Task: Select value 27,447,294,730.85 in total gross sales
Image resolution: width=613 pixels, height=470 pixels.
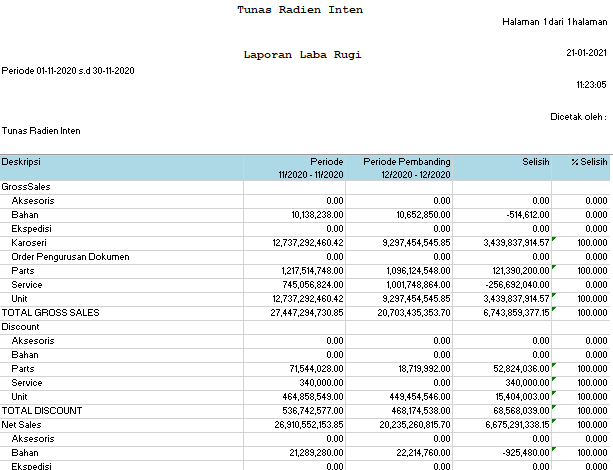Action: coord(307,313)
